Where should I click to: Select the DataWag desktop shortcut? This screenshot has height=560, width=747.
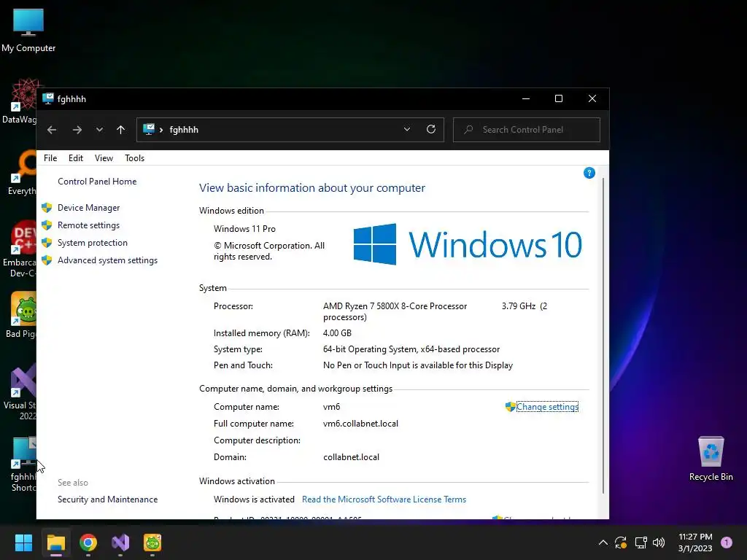(20, 102)
